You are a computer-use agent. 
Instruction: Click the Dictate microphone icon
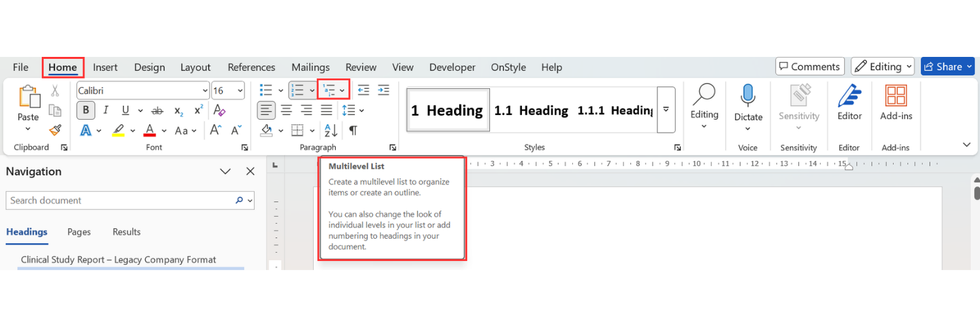[748, 95]
